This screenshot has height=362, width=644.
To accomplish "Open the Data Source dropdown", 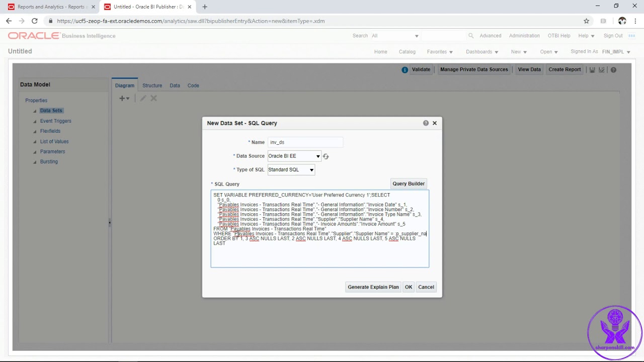I will [294, 156].
